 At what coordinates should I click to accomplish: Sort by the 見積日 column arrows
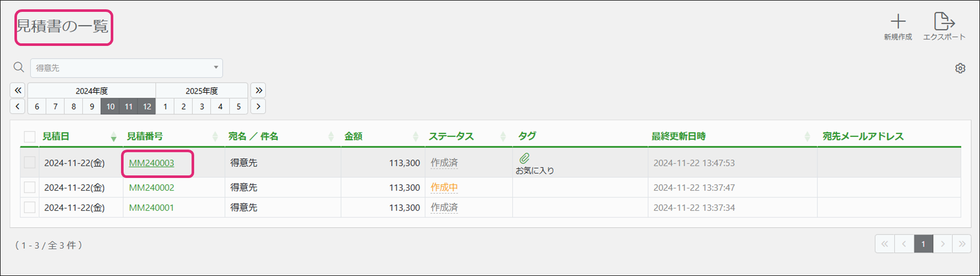(113, 137)
